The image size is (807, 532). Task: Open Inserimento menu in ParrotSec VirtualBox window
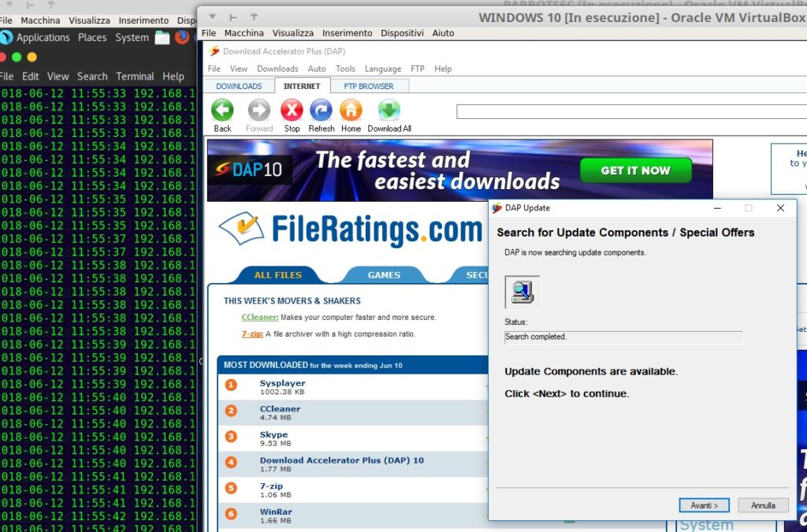point(143,20)
